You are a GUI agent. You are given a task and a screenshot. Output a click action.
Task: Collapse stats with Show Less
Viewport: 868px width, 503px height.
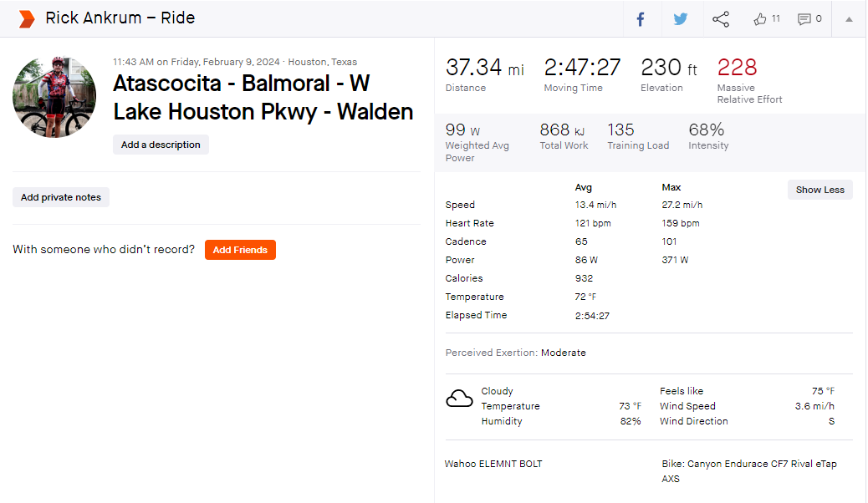pos(819,190)
